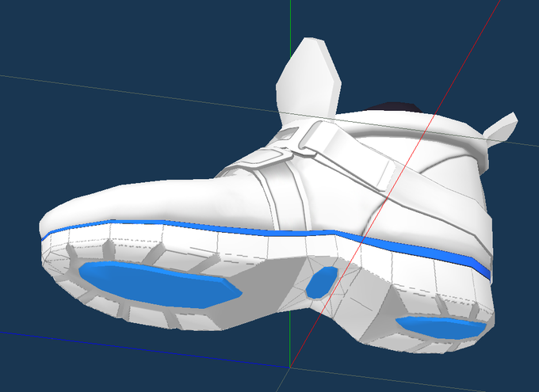
Task: Select the blue axis line
Action: 144,349
